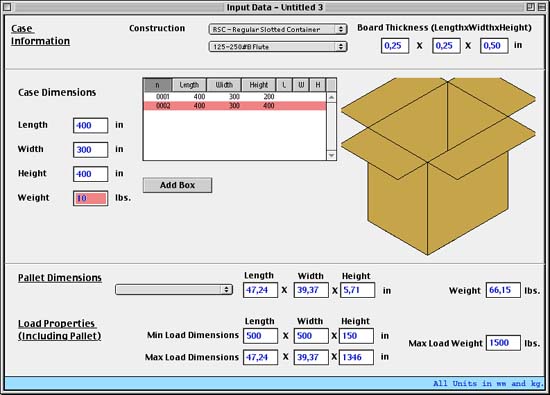Click the box list scroll up arrow
The image size is (550, 395).
tap(331, 97)
